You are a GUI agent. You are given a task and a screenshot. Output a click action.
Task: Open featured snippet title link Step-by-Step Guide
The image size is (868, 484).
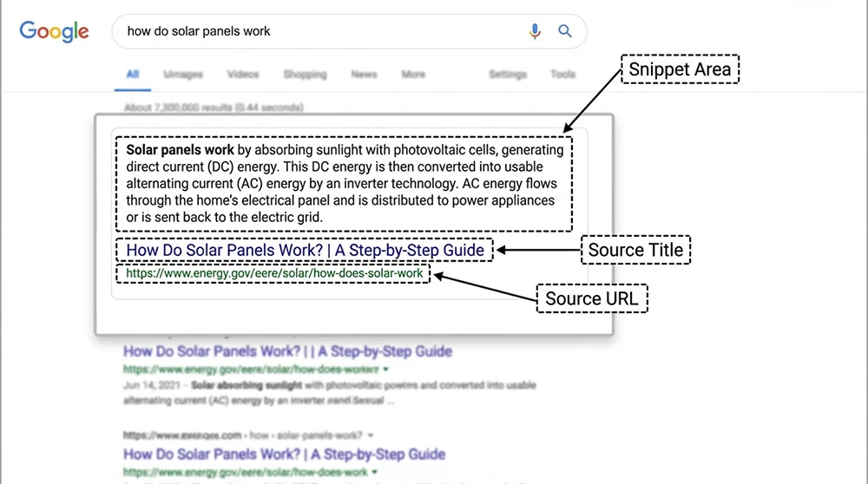[305, 250]
